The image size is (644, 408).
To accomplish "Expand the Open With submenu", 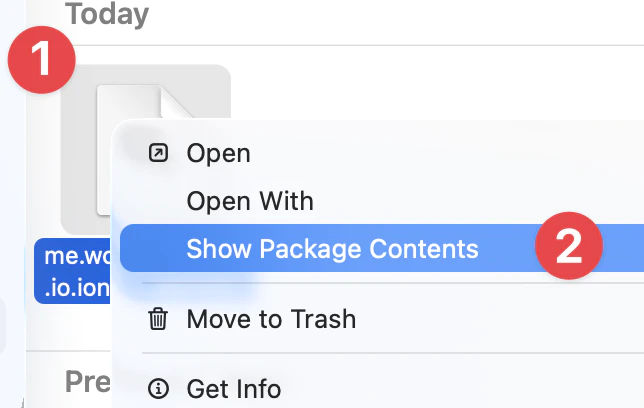I will [250, 201].
